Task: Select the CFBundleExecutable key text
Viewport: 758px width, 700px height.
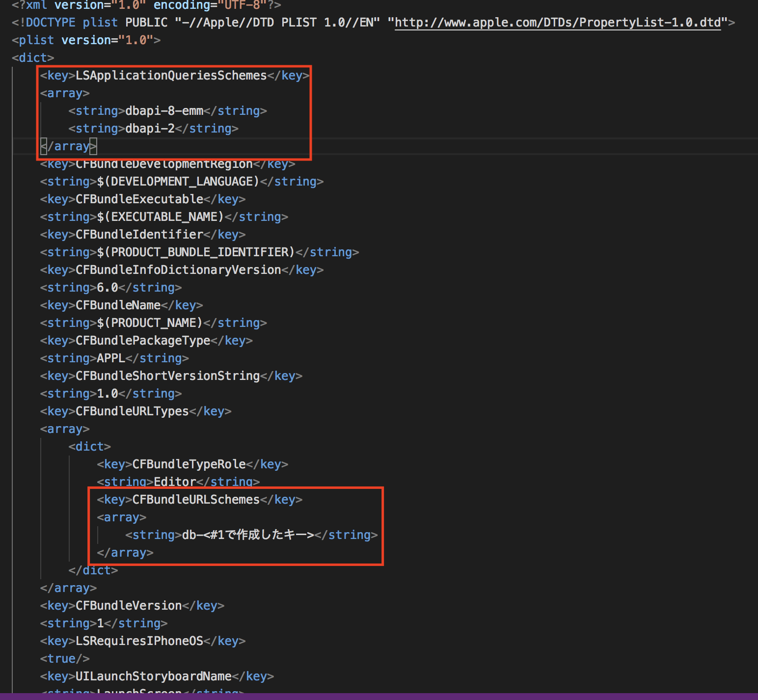Action: [x=139, y=199]
